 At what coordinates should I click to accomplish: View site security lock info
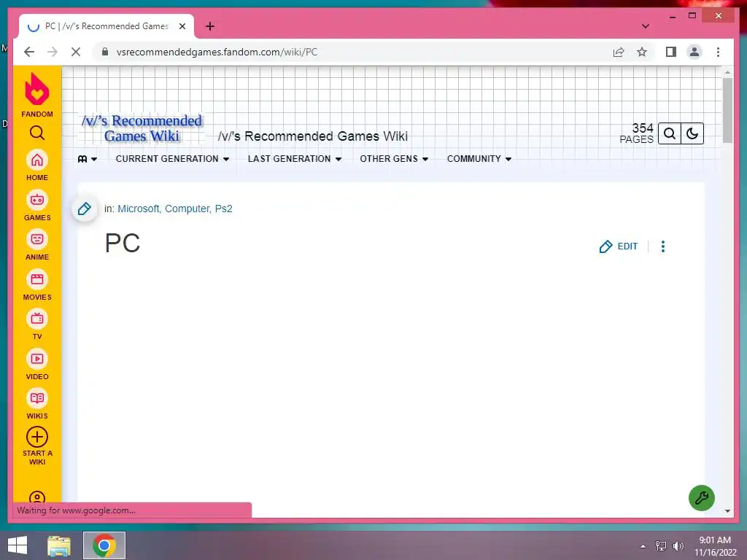tap(105, 52)
